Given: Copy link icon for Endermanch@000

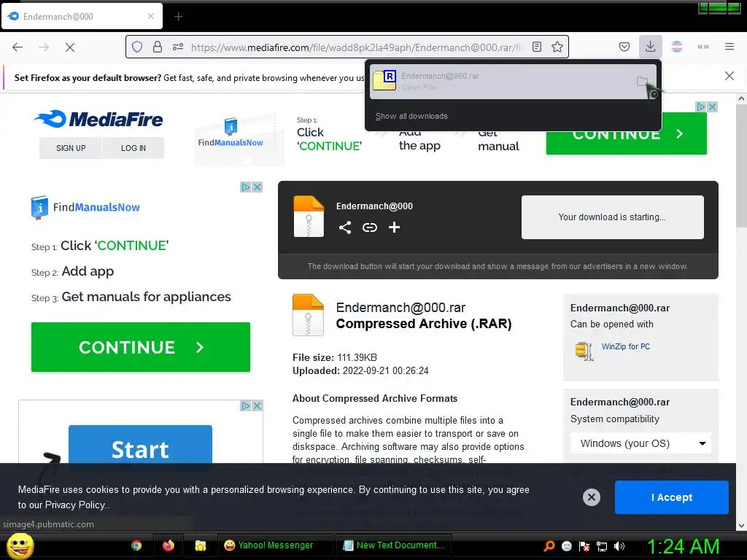Looking at the screenshot, I should tap(370, 227).
